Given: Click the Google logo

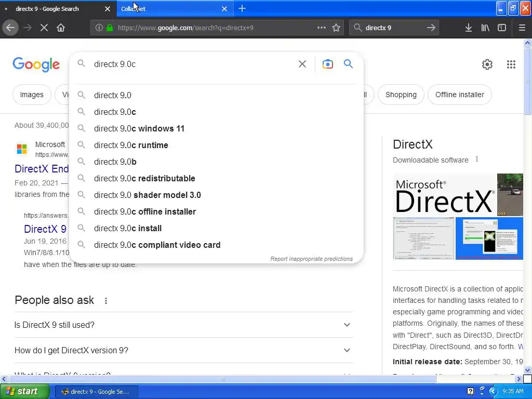Looking at the screenshot, I should tap(36, 64).
